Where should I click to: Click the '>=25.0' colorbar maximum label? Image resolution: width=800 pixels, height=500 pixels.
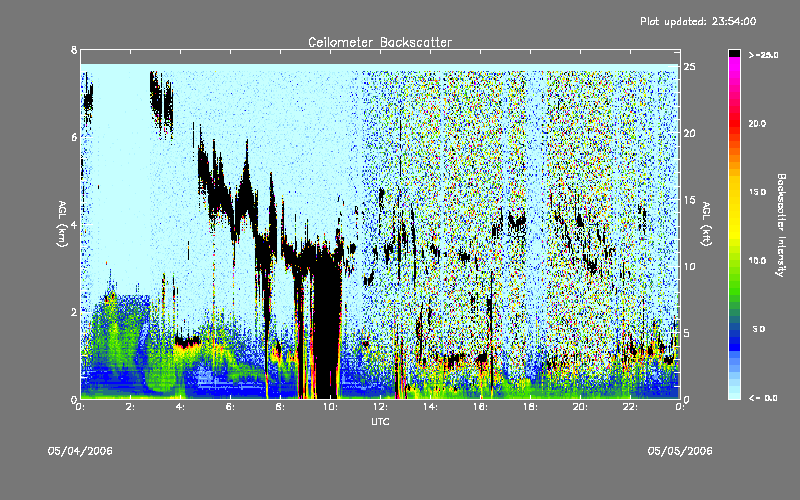pyautogui.click(x=763, y=55)
